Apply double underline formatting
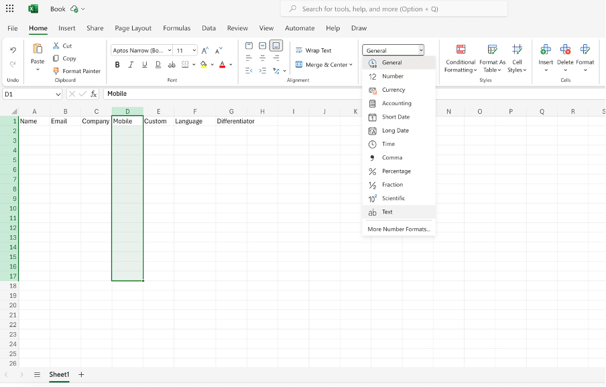Screen dimensions: 606x387 [x=158, y=65]
